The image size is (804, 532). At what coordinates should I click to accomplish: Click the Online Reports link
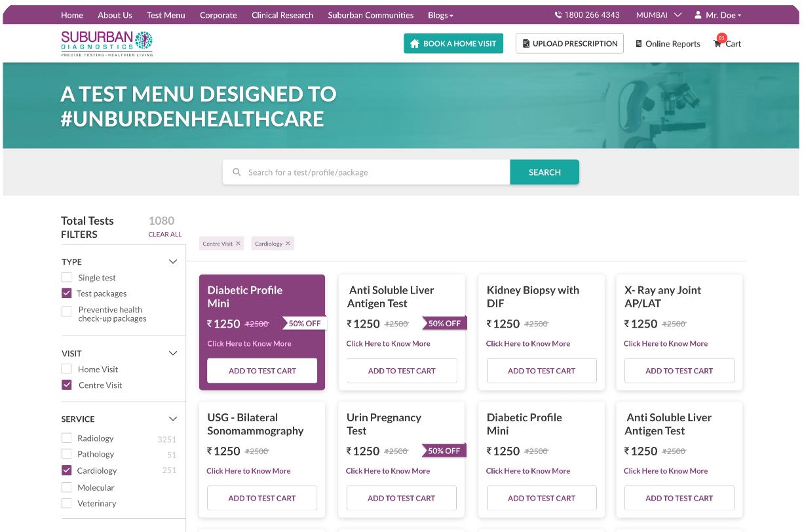point(673,44)
